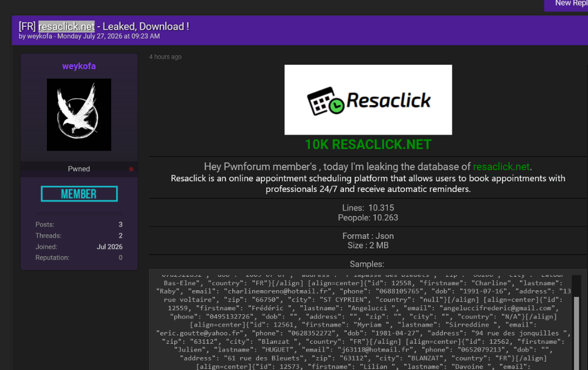
Task: Click the Joined date "Jul 2026"
Action: click(109, 247)
